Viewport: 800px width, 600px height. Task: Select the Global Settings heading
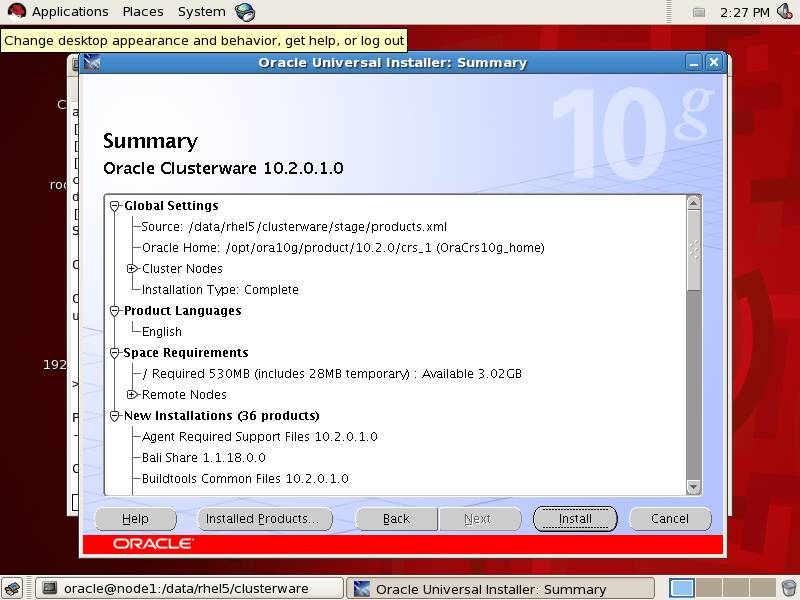point(171,206)
